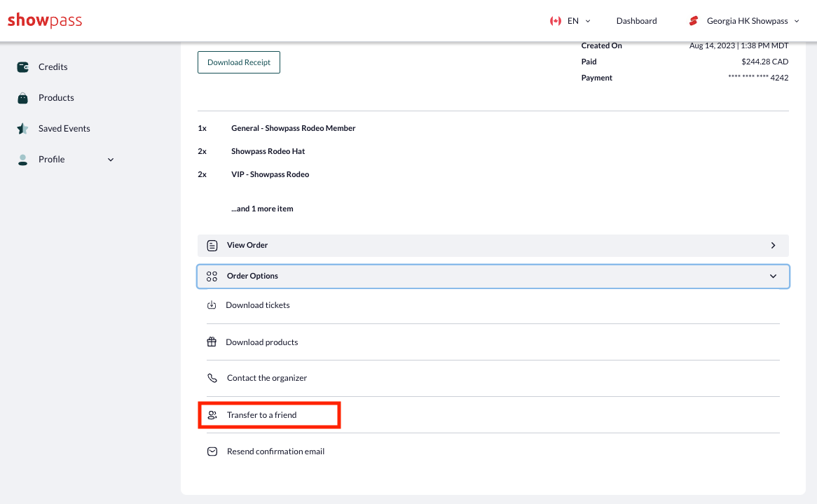Click Showpass Rodeo Hat item
The image size is (817, 504).
pos(268,151)
